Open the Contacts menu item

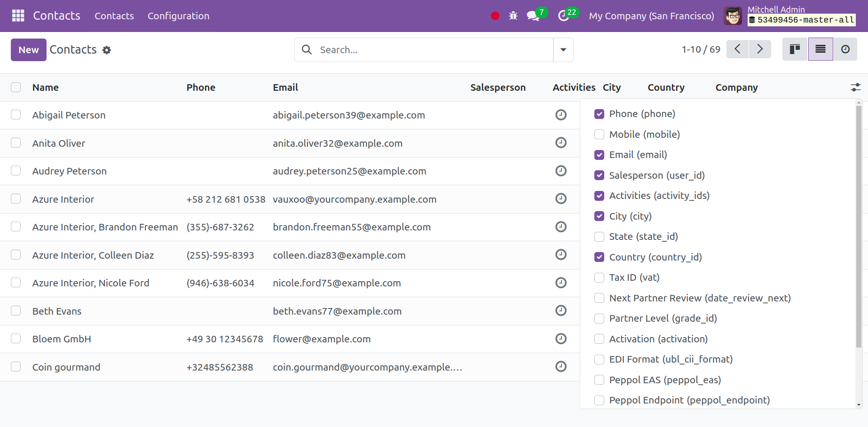tap(114, 16)
